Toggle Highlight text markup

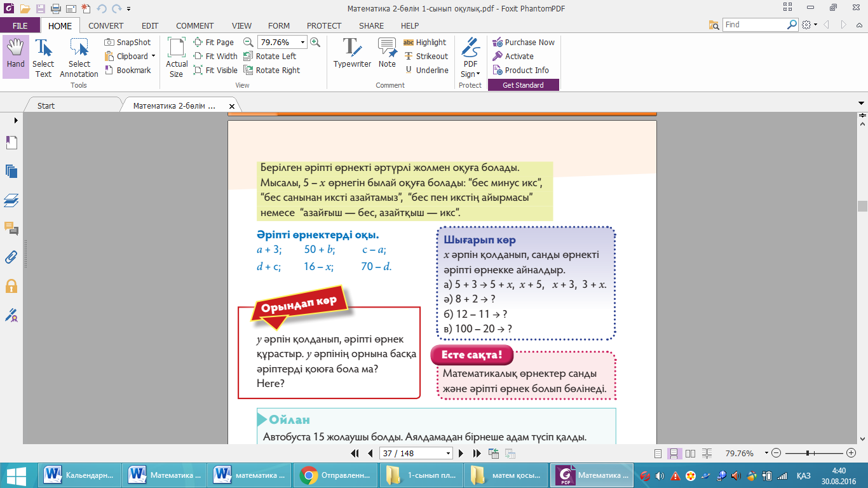[x=424, y=43]
